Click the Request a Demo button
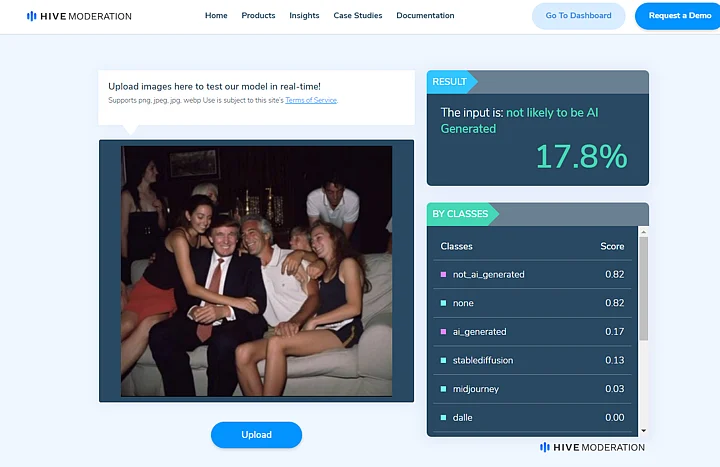The width and height of the screenshot is (720, 467). pyautogui.click(x=679, y=16)
